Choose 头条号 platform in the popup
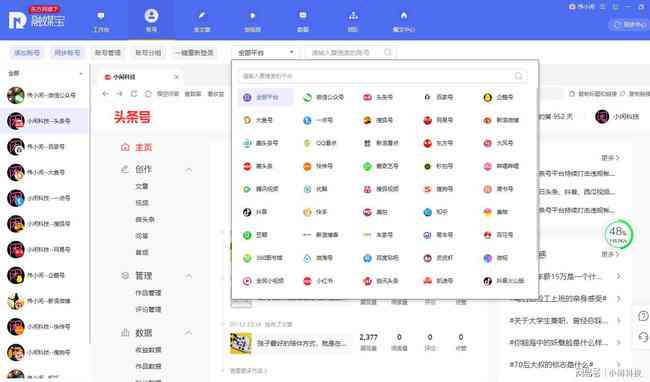This screenshot has height=382, width=650. click(x=378, y=97)
